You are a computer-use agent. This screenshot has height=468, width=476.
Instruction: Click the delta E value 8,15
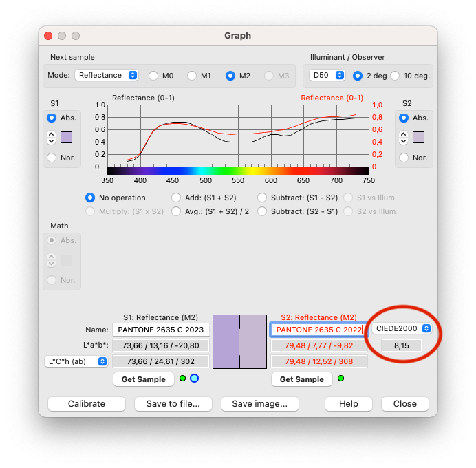click(401, 345)
